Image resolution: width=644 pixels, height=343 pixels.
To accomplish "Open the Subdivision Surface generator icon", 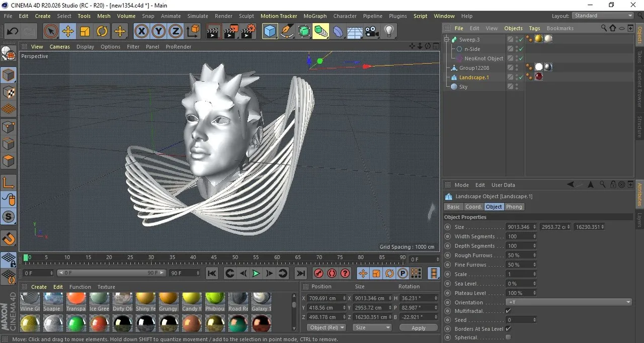I will click(x=304, y=32).
